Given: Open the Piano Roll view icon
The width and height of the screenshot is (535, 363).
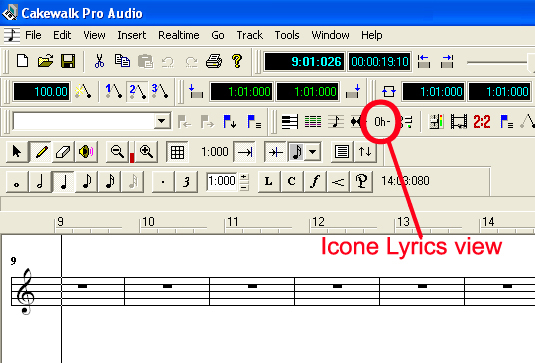Looking at the screenshot, I should click(290, 122).
